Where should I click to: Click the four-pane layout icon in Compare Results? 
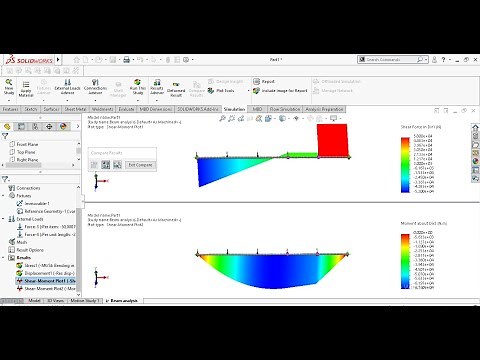tap(106, 165)
